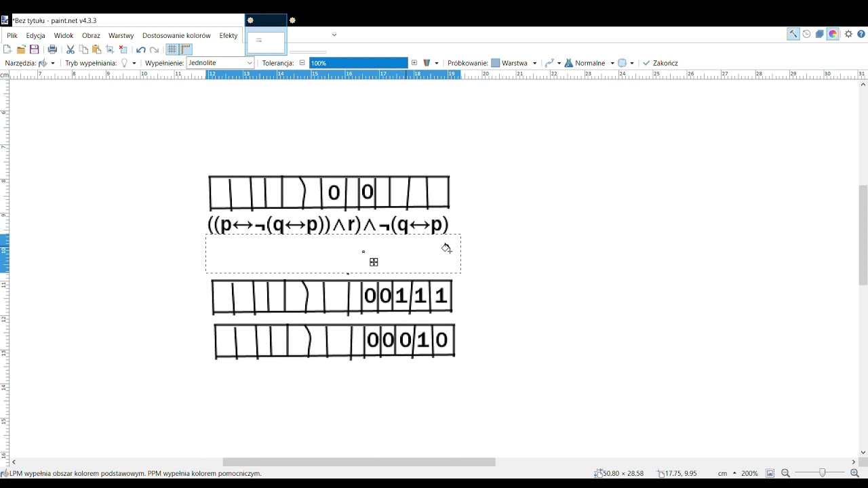Open the Widok menu

point(64,35)
